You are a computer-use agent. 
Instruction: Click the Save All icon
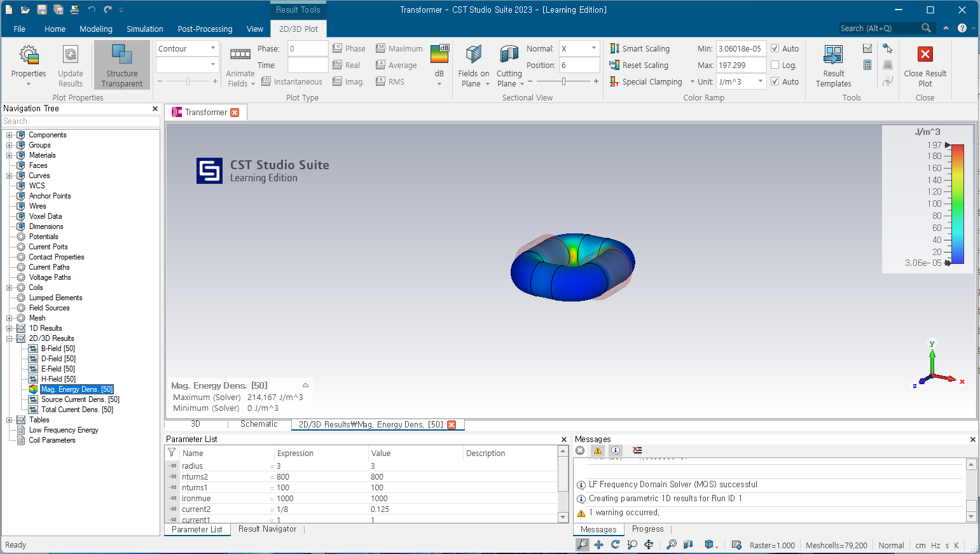click(59, 10)
